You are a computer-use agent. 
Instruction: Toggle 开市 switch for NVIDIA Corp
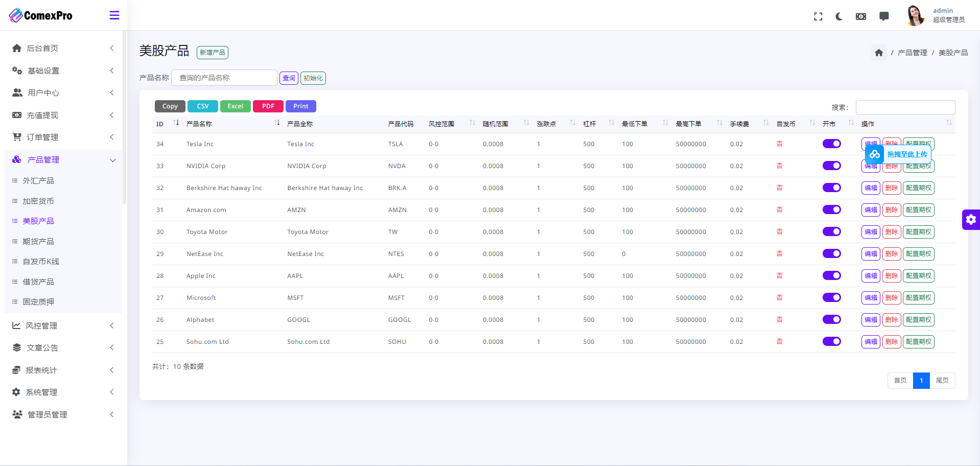pos(832,166)
